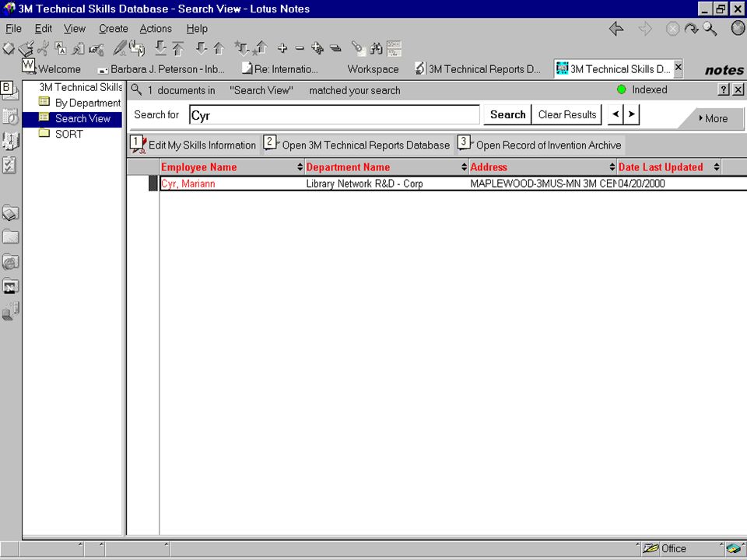Click Open Record of Invention Archive action
The height and width of the screenshot is (560, 747).
pyautogui.click(x=540, y=145)
